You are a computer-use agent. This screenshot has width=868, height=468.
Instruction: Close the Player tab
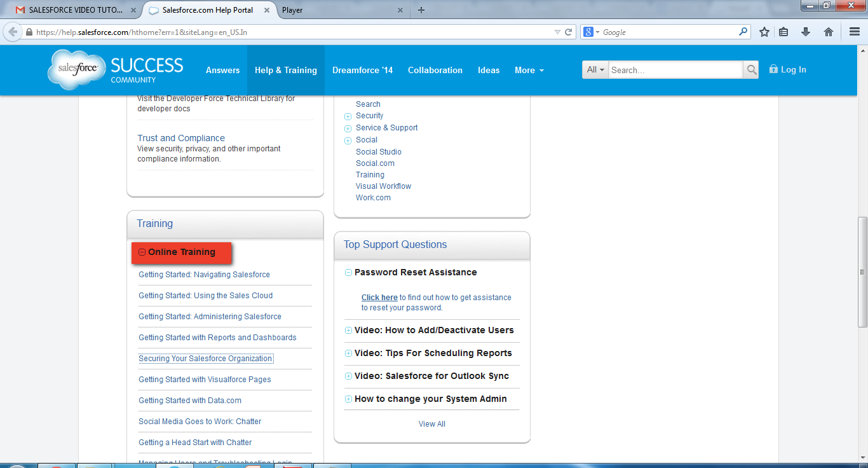[x=400, y=10]
